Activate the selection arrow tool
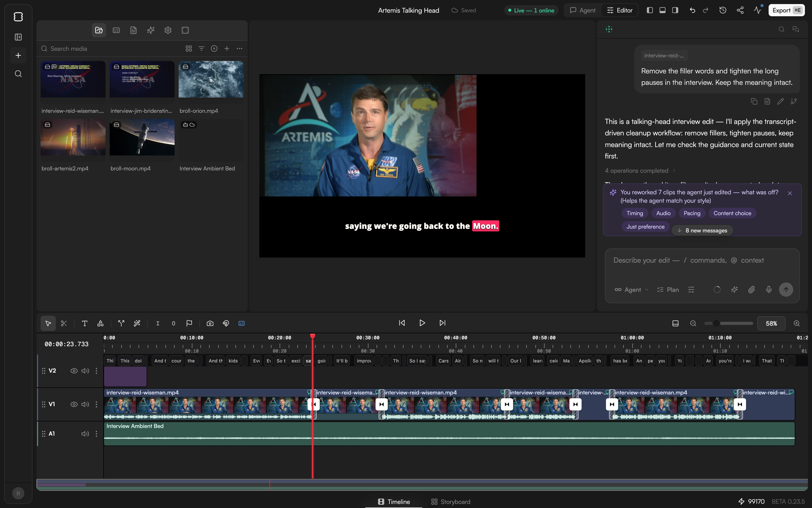This screenshot has width=812, height=508. click(48, 323)
